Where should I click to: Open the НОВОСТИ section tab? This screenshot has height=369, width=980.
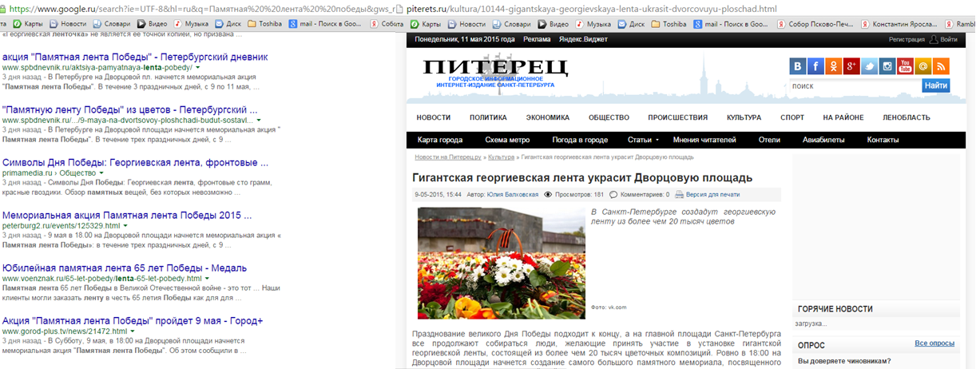pos(434,117)
